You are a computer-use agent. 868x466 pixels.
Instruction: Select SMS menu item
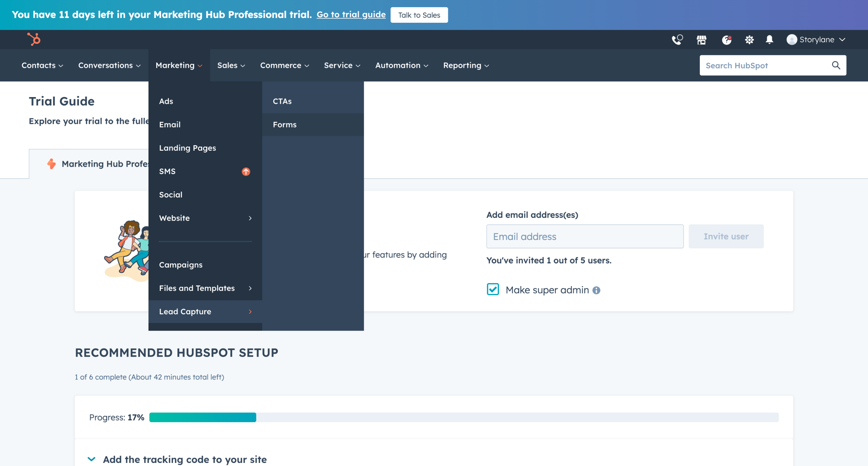tap(205, 171)
